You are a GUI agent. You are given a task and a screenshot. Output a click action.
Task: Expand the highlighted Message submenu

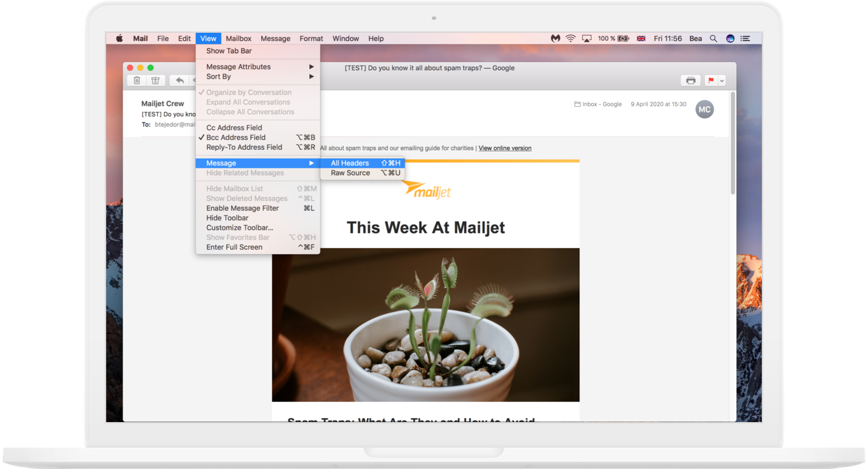click(258, 163)
